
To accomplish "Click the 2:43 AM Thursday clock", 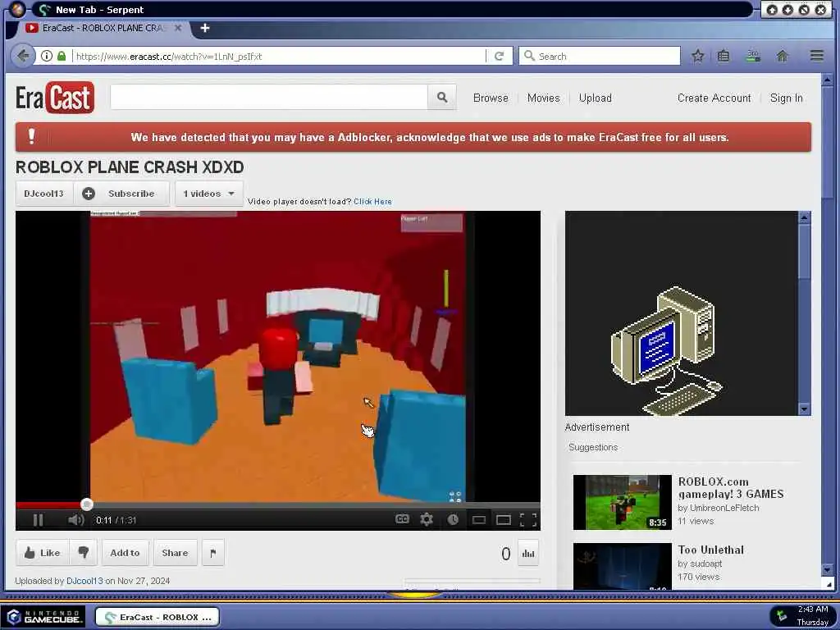I will (813, 616).
